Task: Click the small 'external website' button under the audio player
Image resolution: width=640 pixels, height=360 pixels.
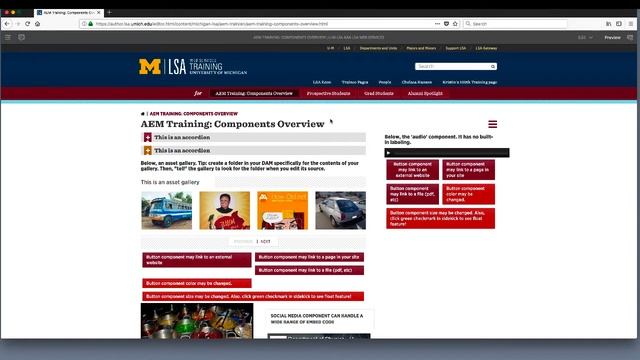Action: pyautogui.click(x=413, y=170)
